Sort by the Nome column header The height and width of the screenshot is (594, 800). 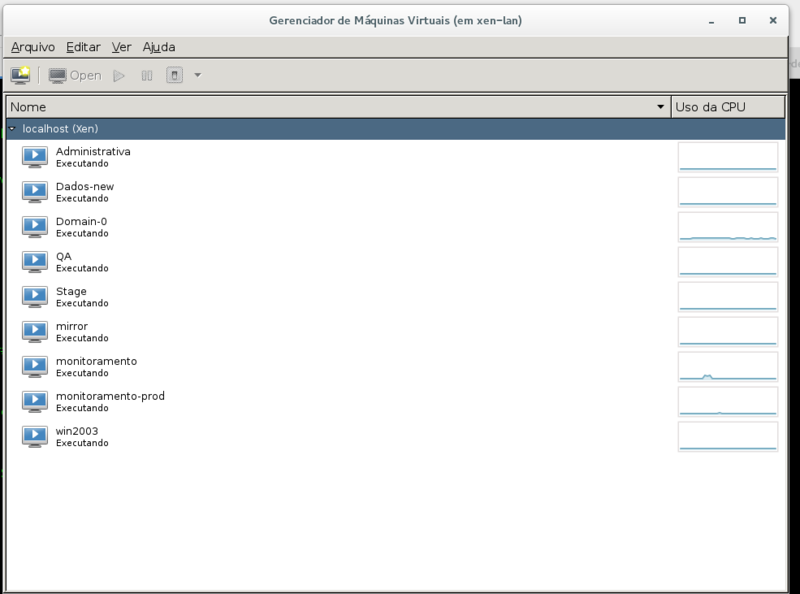coord(338,107)
